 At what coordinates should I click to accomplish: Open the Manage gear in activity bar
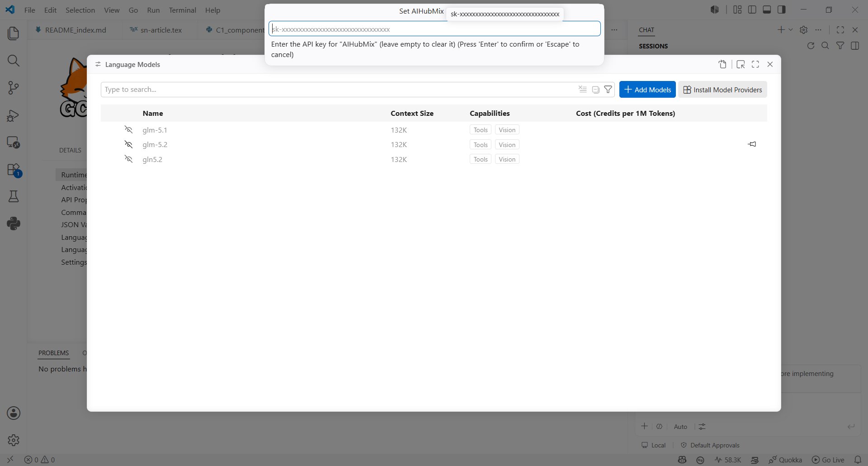14,440
